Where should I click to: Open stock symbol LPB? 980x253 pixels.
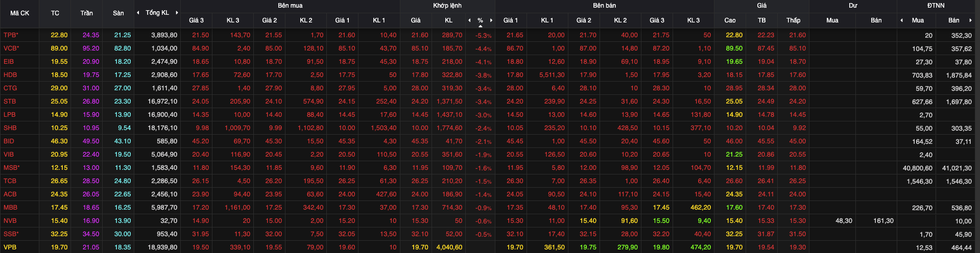(x=10, y=115)
